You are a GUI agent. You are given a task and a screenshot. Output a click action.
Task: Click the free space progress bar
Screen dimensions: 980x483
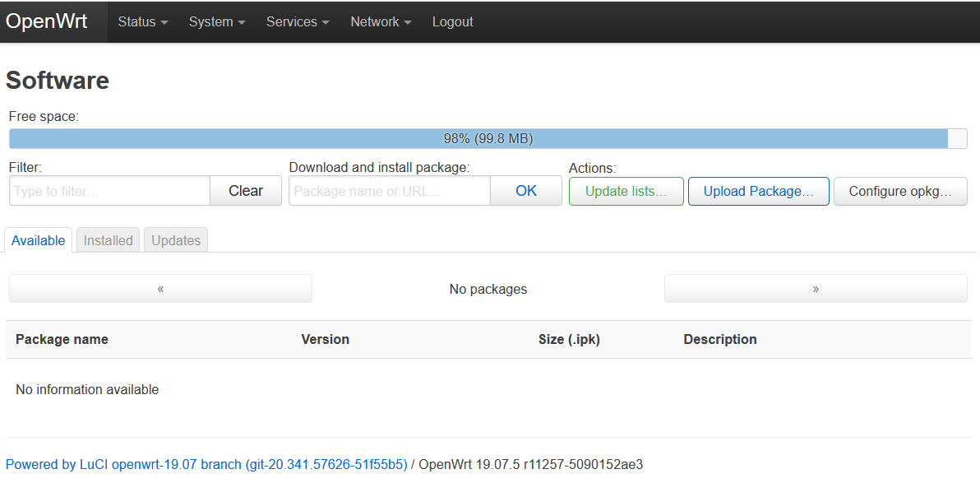click(488, 139)
